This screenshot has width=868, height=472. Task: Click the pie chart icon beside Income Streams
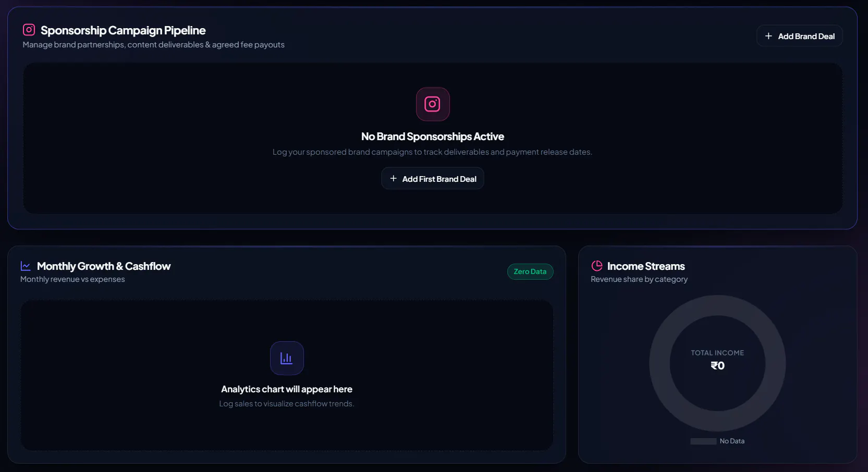pos(597,266)
